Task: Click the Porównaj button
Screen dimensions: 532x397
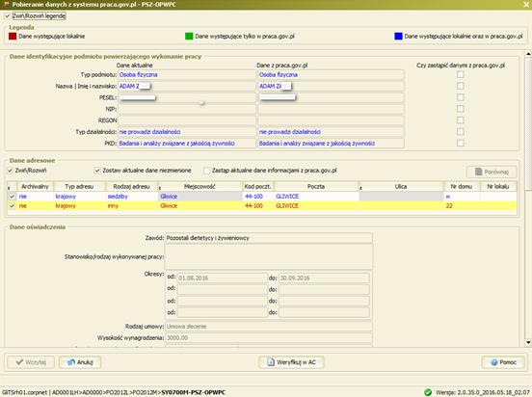Action: [492, 172]
